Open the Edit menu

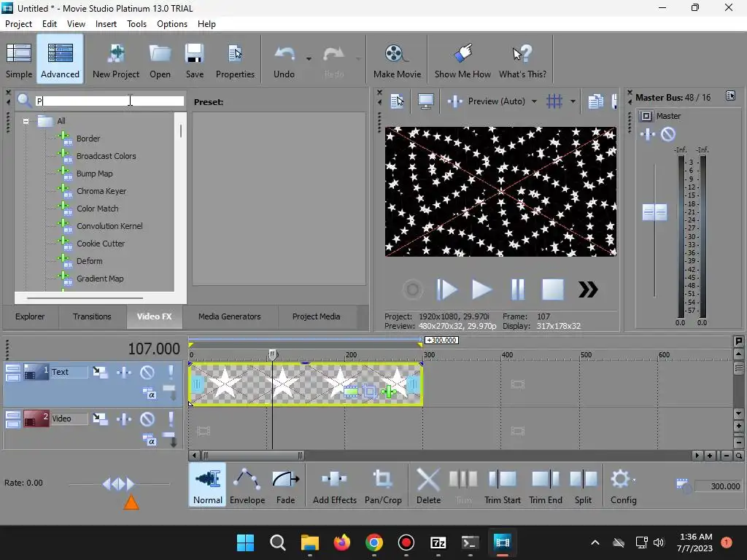pyautogui.click(x=50, y=24)
